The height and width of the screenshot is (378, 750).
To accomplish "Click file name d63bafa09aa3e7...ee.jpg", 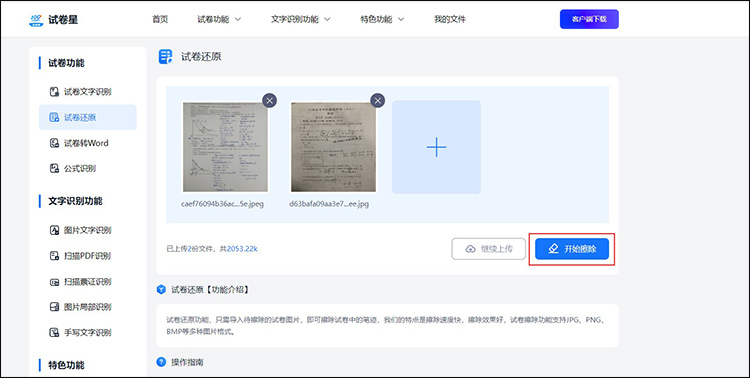I will point(329,204).
